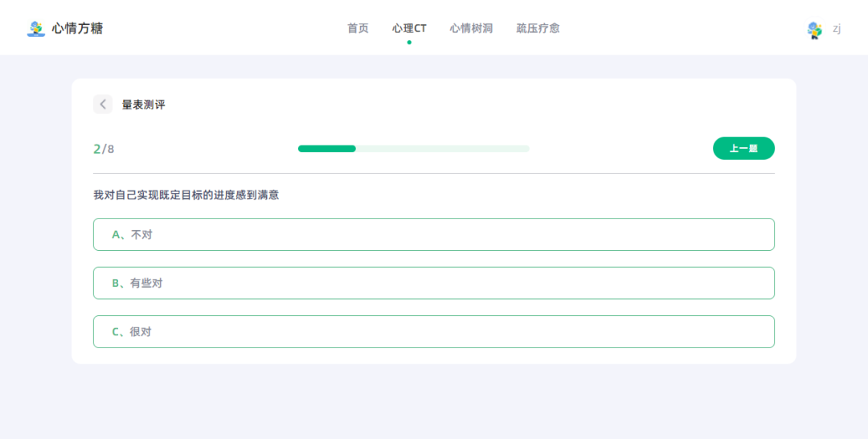Click the green filled part of progress bar

[x=326, y=149]
